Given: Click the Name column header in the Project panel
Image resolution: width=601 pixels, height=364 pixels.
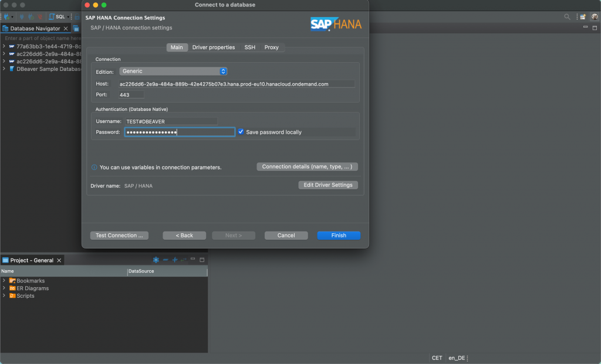Looking at the screenshot, I should (63, 271).
